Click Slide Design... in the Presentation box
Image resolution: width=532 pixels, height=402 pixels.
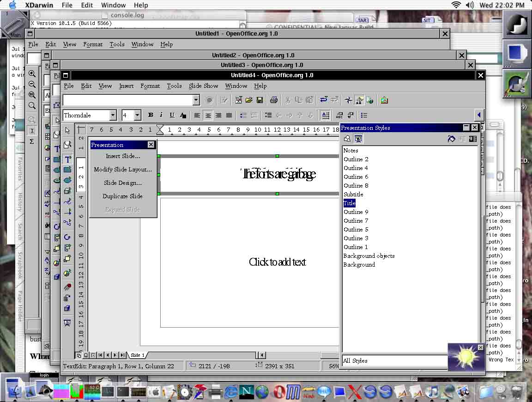pyautogui.click(x=123, y=183)
